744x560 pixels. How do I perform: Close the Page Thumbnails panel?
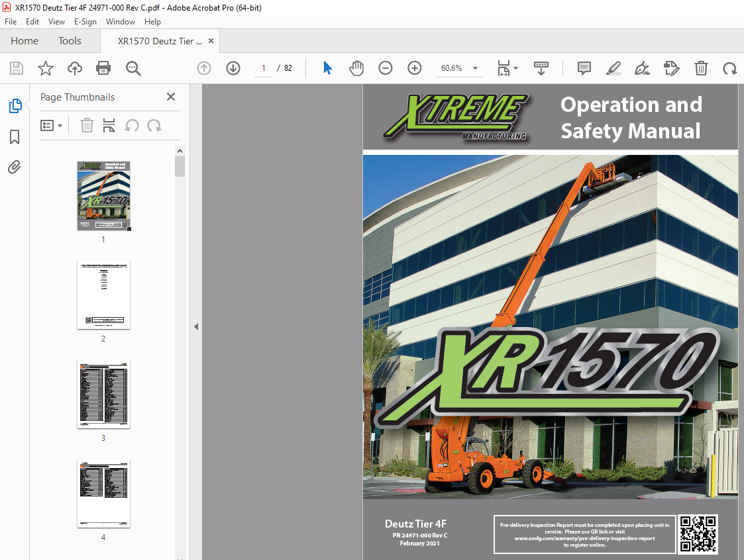click(171, 97)
